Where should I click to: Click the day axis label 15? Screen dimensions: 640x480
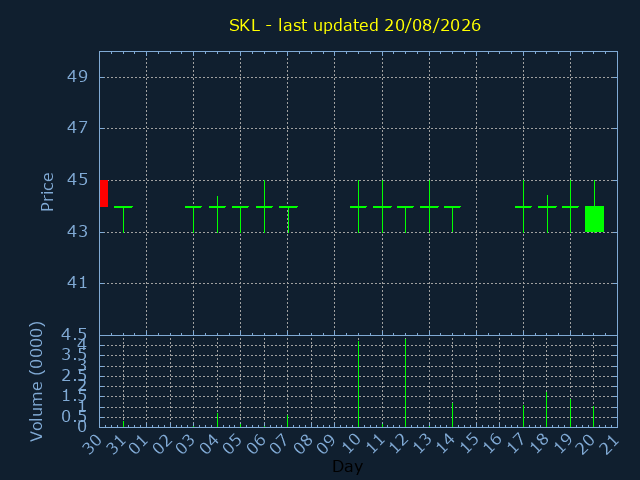469,444
